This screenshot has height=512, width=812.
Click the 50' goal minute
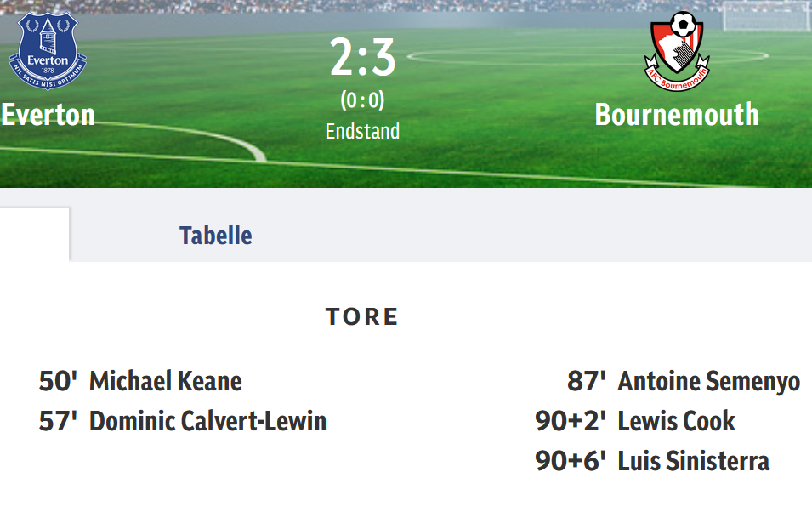[59, 381]
